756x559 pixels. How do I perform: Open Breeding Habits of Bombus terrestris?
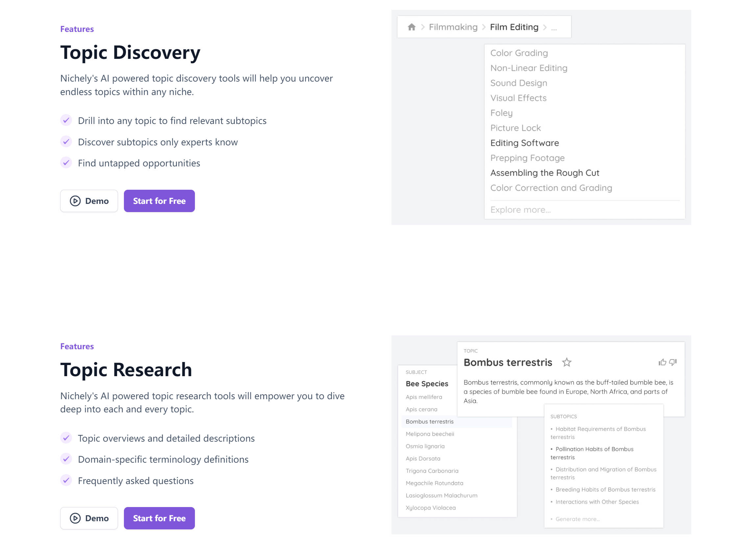(603, 490)
